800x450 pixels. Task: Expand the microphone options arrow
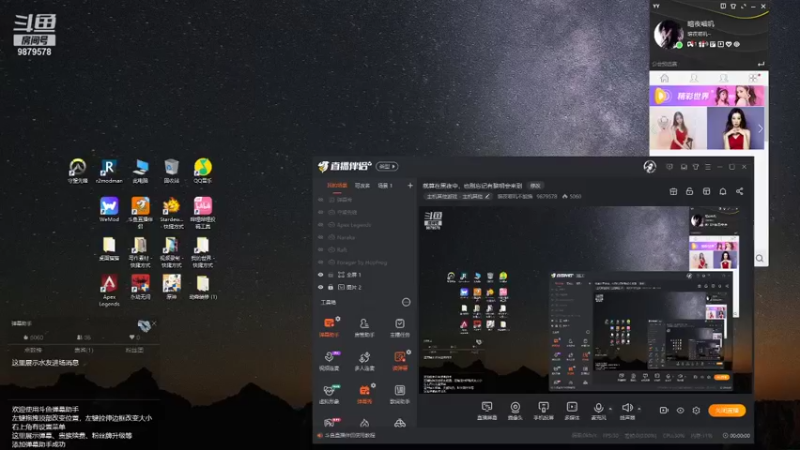click(610, 409)
